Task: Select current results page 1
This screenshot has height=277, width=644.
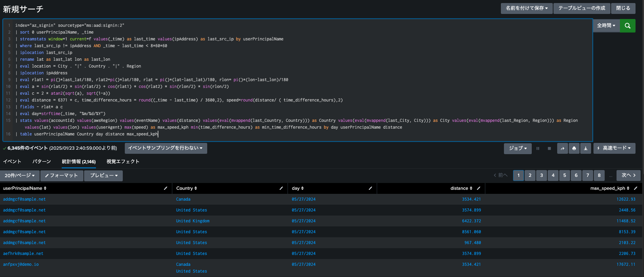Action: (x=519, y=176)
